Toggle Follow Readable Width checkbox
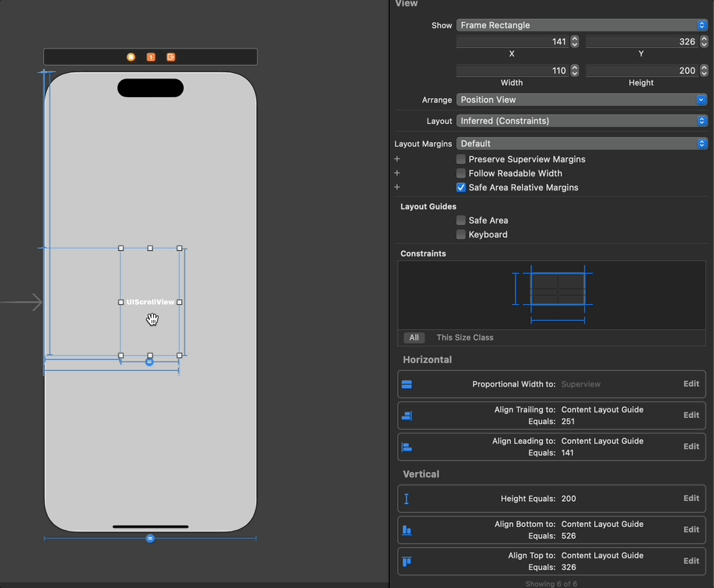The width and height of the screenshot is (714, 588). [461, 173]
